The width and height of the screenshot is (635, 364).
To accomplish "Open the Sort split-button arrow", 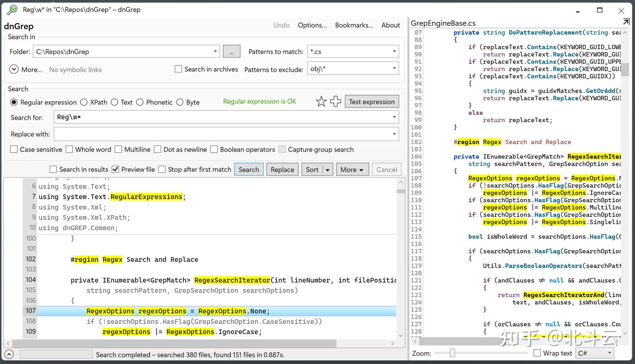I will pos(328,169).
